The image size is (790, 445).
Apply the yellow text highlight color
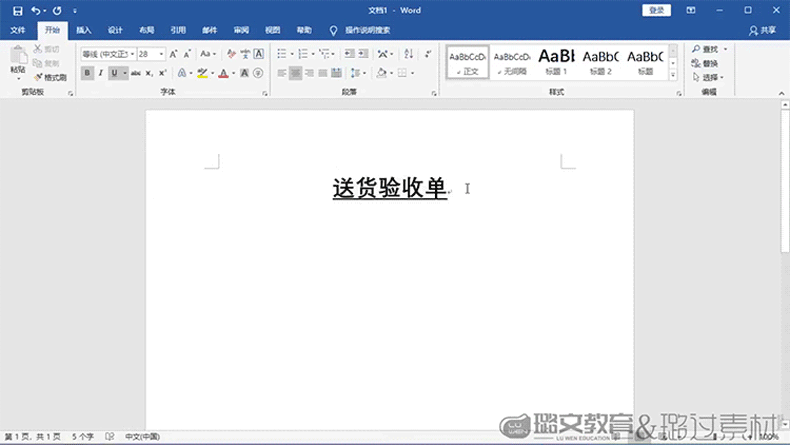203,73
